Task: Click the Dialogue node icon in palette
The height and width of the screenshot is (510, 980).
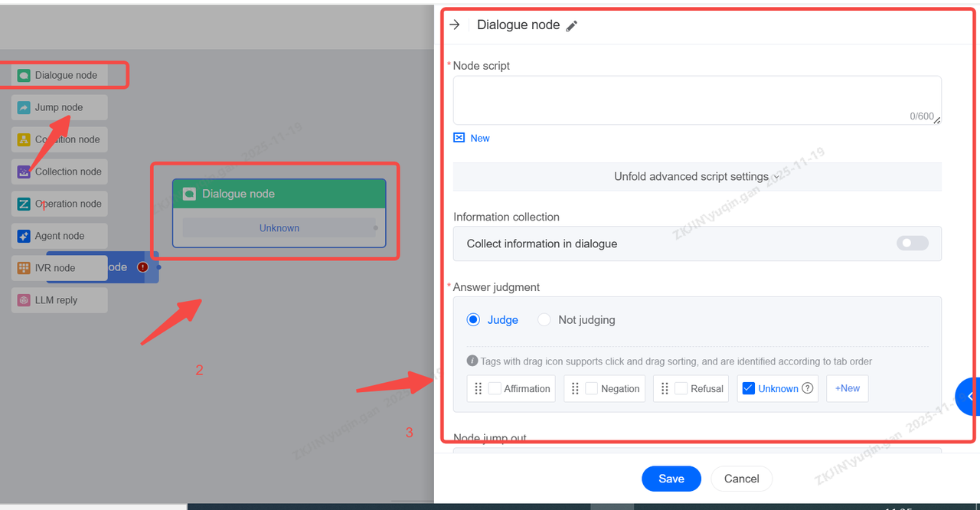Action: tap(24, 75)
